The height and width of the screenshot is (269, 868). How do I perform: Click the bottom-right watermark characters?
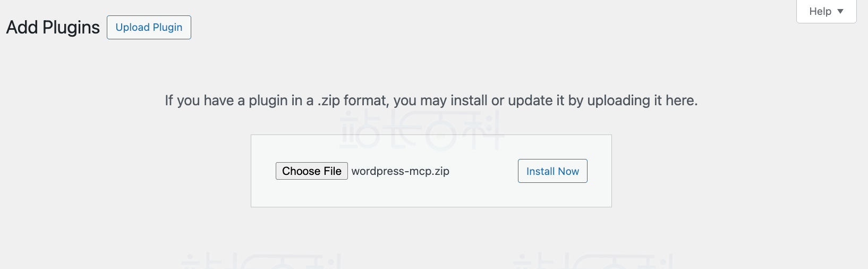pos(592,262)
